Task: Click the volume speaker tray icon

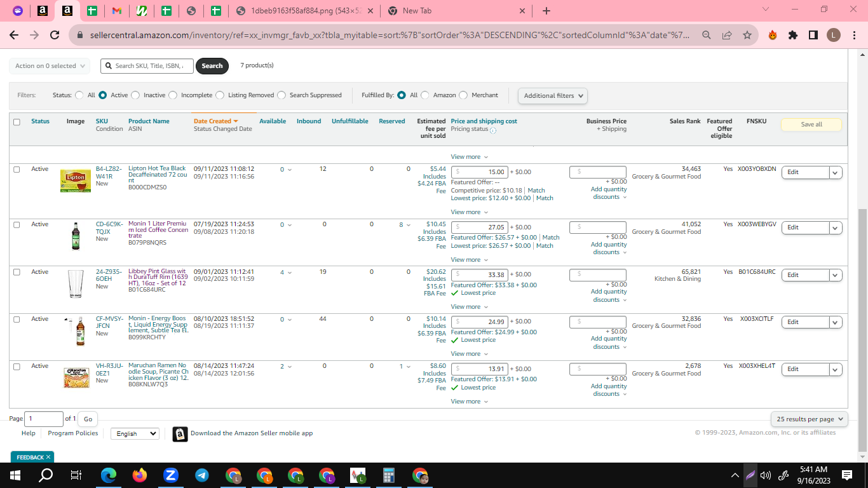Action: pyautogui.click(x=765, y=475)
